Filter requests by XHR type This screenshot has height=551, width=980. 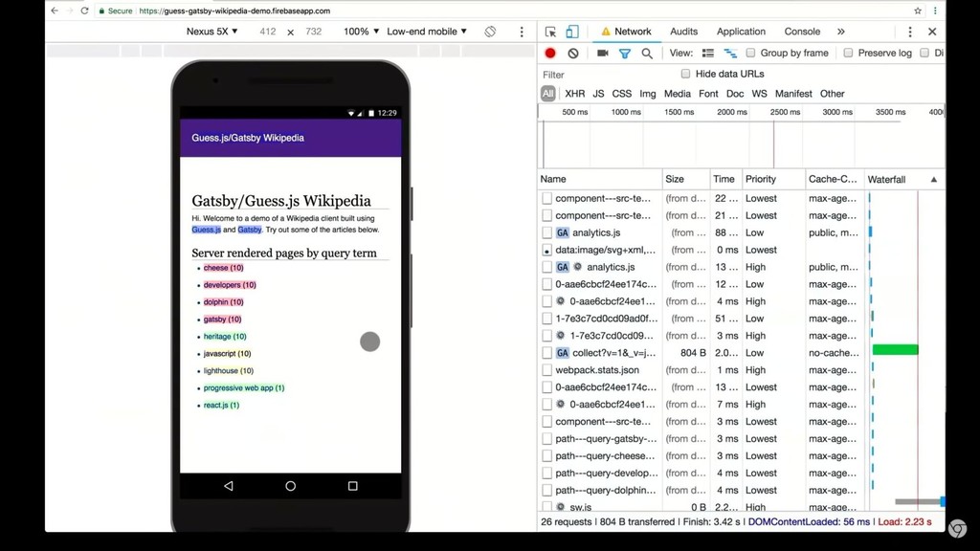(575, 94)
